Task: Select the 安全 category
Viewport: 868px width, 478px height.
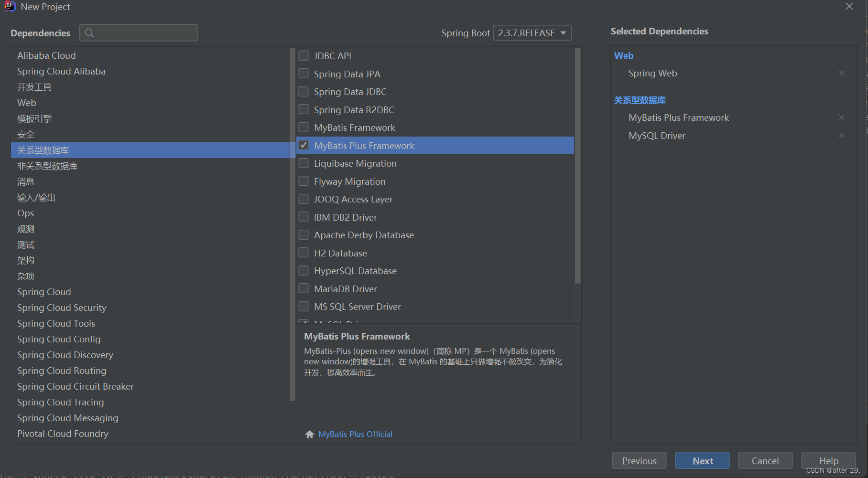Action: coord(150,134)
